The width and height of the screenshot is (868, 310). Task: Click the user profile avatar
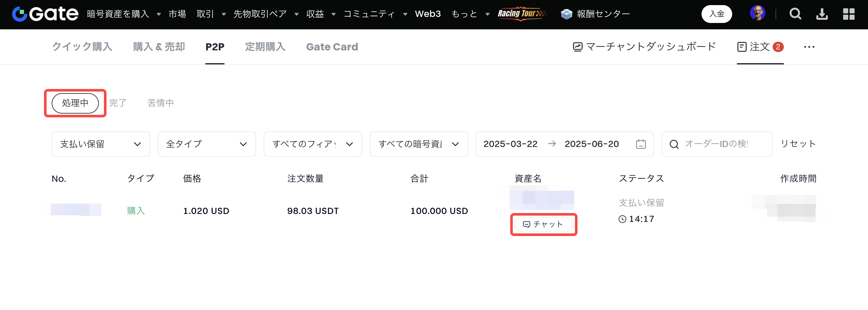pos(757,13)
